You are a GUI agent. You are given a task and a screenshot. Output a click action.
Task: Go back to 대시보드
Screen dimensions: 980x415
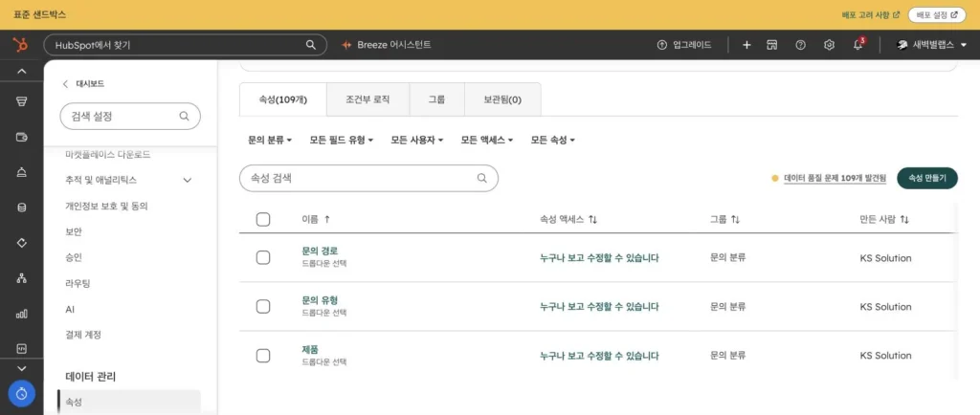83,83
